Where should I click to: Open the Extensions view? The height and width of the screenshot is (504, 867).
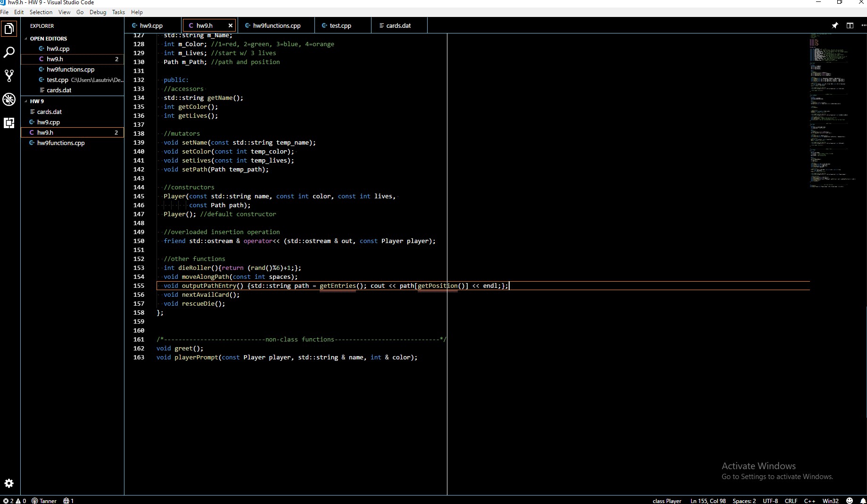(x=9, y=123)
